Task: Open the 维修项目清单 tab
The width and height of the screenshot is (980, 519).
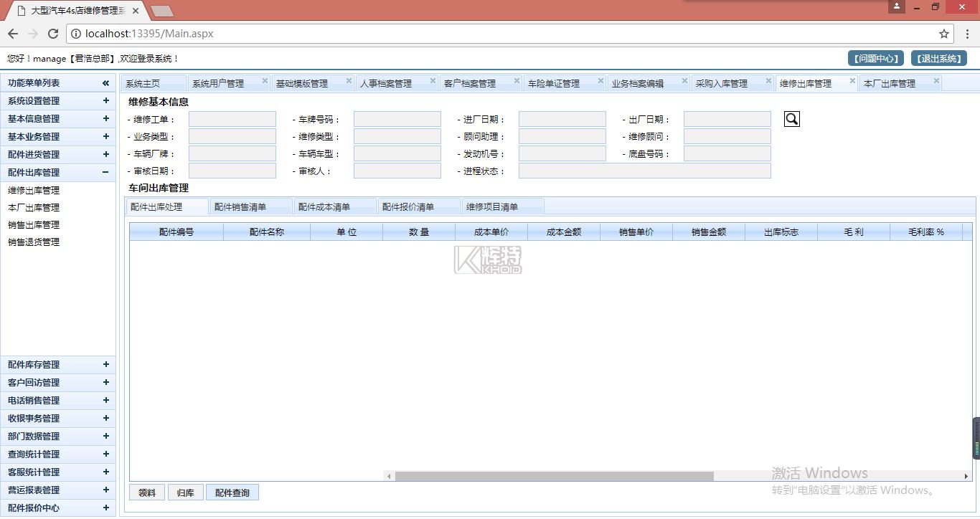Action: point(492,207)
